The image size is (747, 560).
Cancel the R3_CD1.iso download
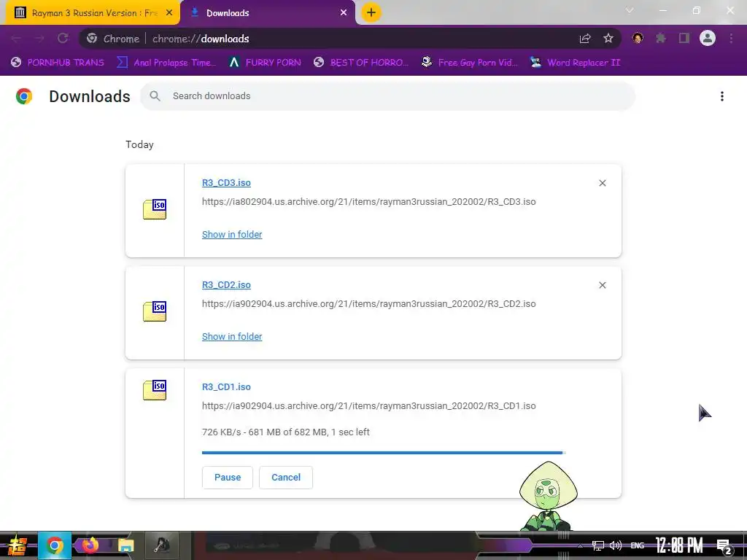click(x=286, y=477)
